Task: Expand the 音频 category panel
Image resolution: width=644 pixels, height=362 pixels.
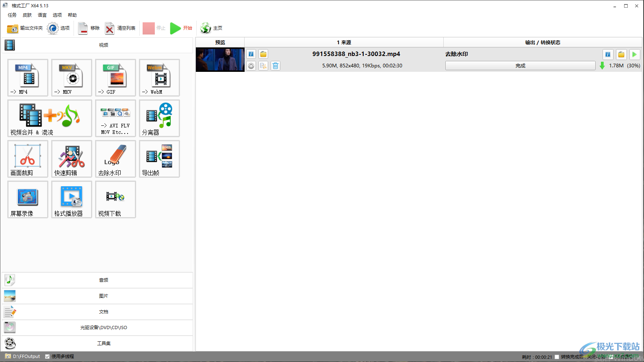Action: [98, 280]
